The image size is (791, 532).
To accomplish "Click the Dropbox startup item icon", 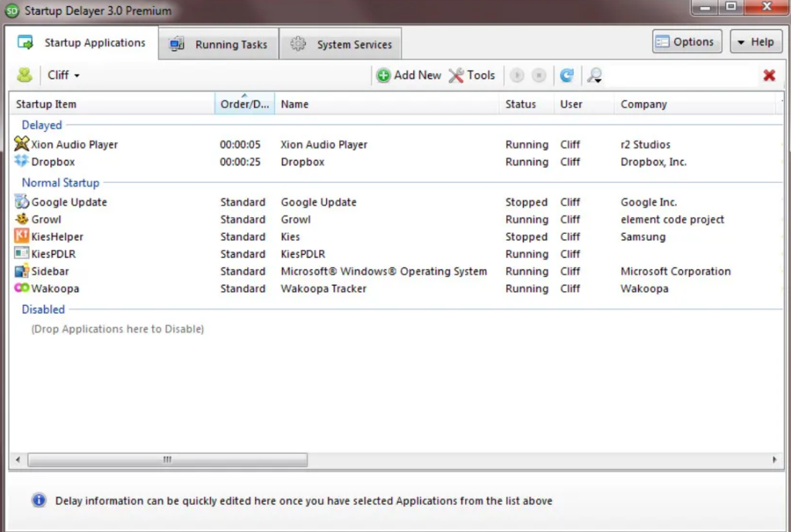I will 22,161.
